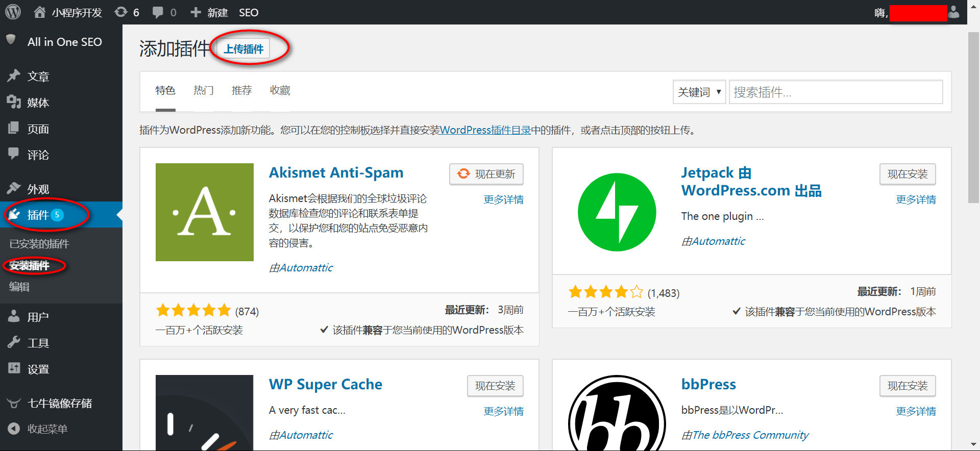980x451 pixels.
Task: Open 更多详情 for Akismet
Action: [x=504, y=199]
